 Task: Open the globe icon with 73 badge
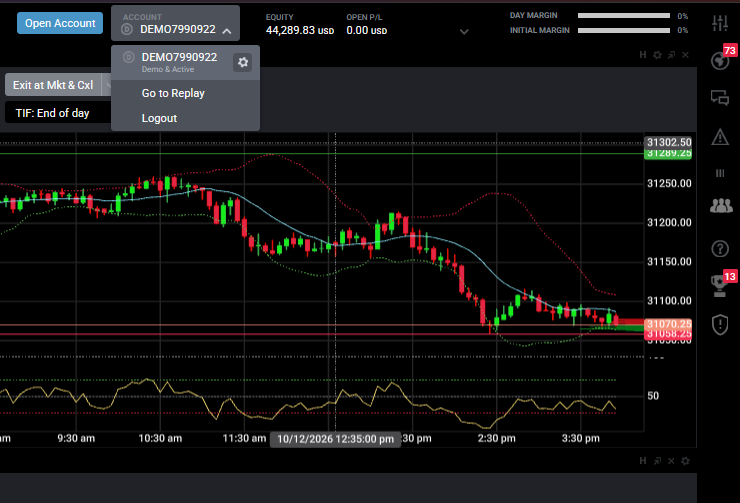720,60
